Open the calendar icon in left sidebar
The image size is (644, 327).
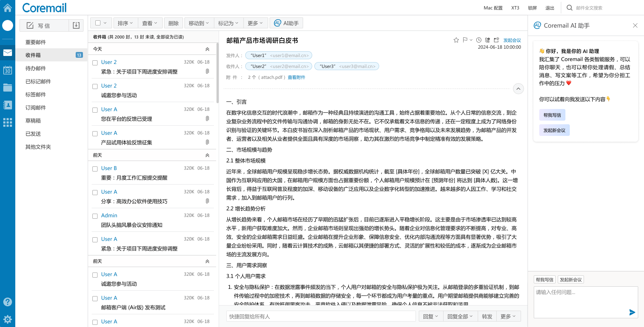[x=8, y=70]
